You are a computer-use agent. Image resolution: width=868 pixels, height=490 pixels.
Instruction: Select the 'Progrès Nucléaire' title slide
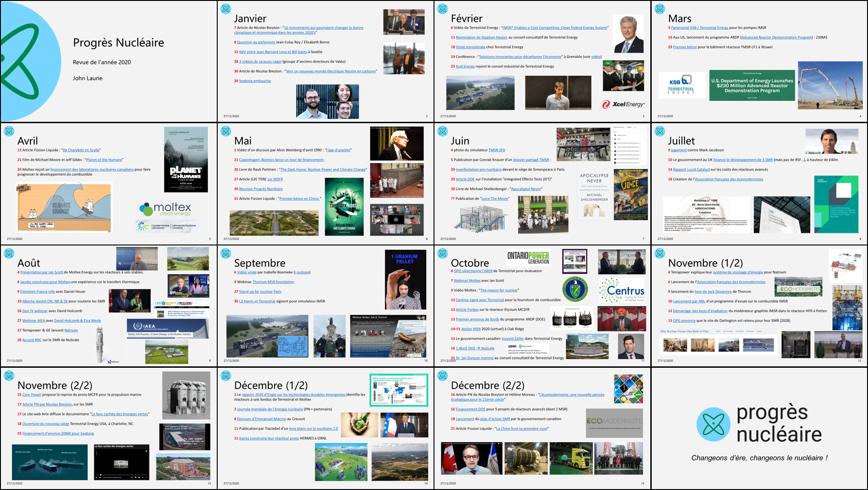click(109, 61)
